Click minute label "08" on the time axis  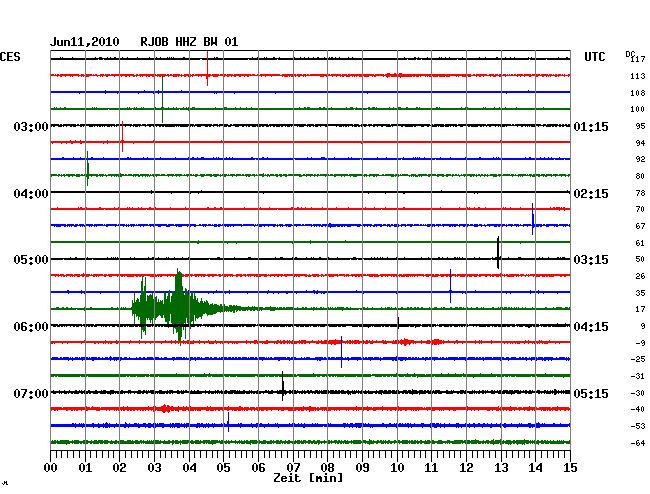pyautogui.click(x=327, y=468)
